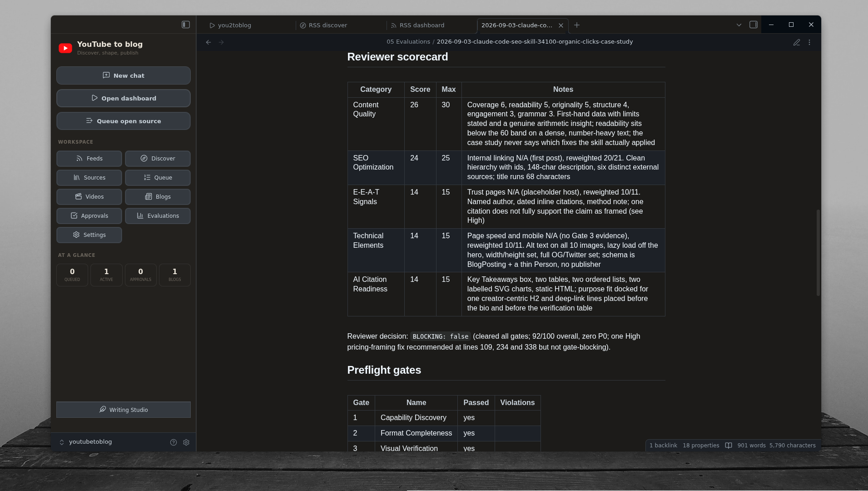Click the 0 Approvals stat card
This screenshot has width=868, height=491.
coord(141,275)
